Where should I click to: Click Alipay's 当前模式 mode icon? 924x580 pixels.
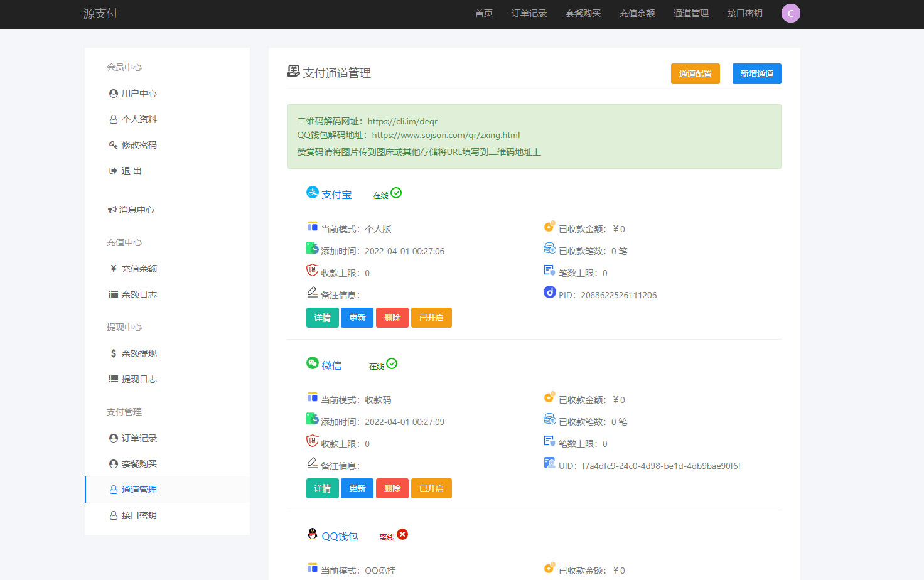(312, 226)
